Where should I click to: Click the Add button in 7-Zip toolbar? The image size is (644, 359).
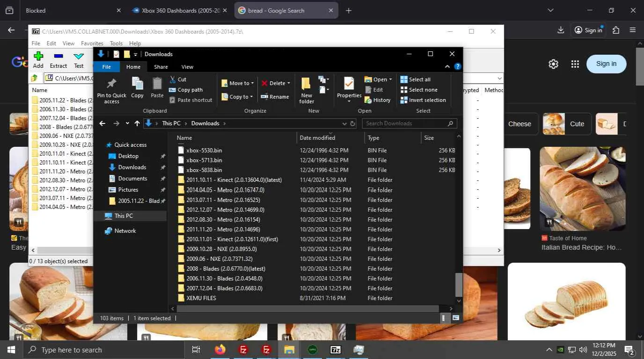coord(38,60)
